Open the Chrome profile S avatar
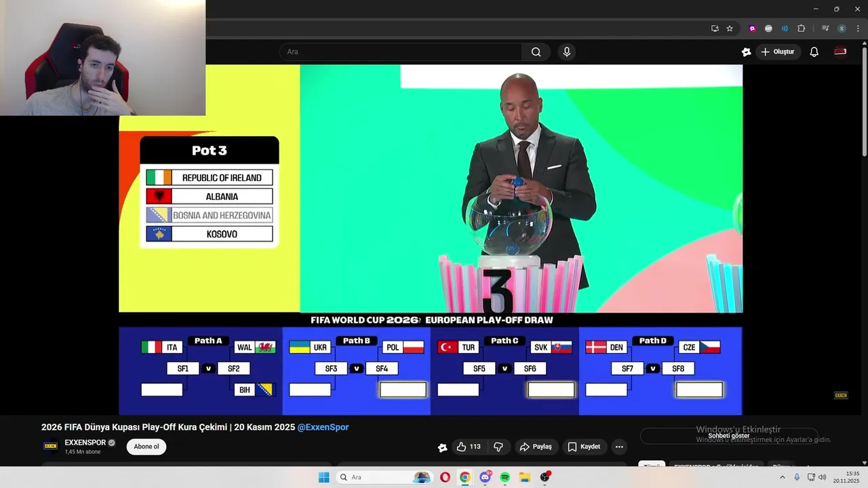The width and height of the screenshot is (868, 488). pos(842,28)
